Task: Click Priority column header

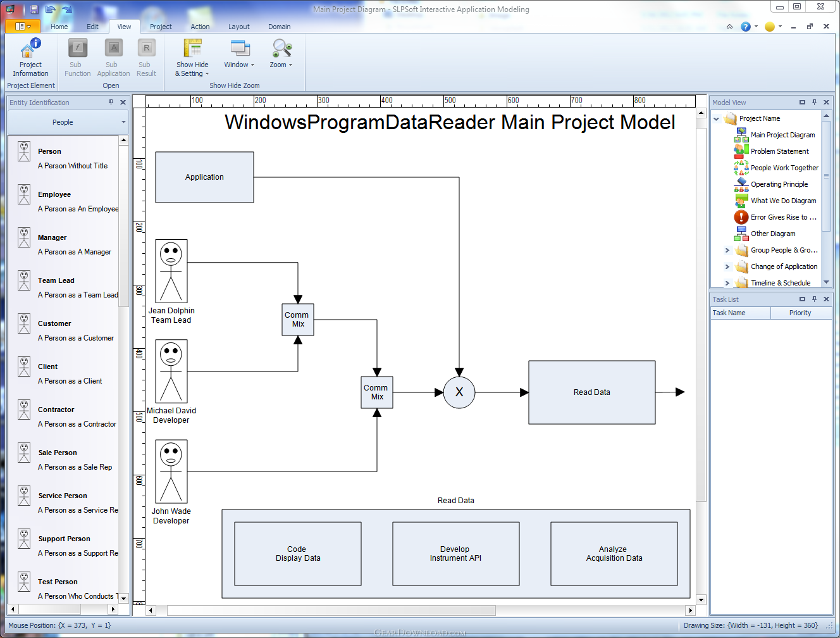Action: coord(801,313)
